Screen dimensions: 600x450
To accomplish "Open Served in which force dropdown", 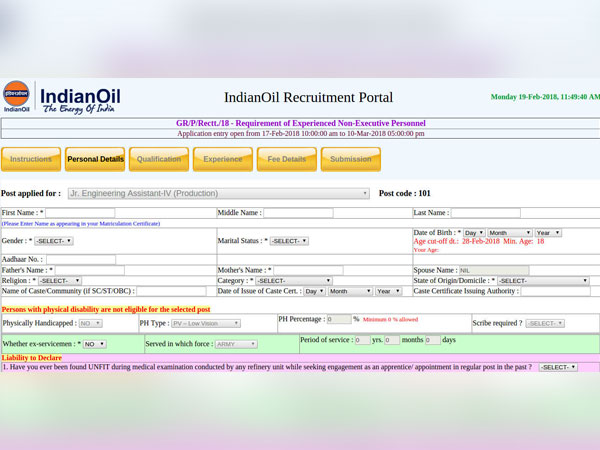I will click(x=236, y=344).
